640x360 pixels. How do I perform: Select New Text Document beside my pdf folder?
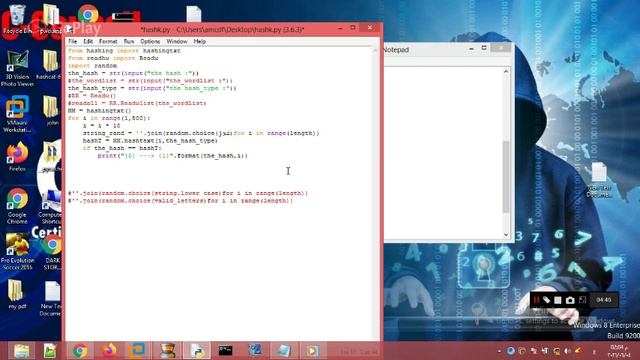[x=51, y=299]
